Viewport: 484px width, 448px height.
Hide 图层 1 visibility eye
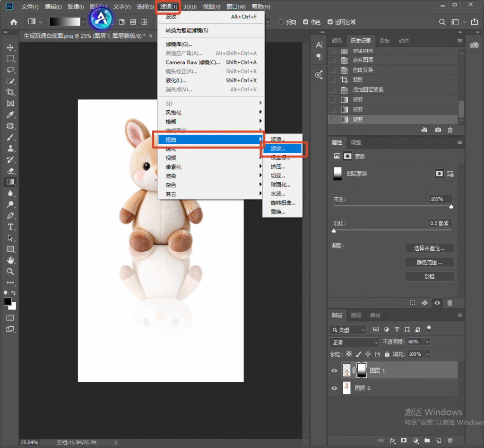[x=334, y=370]
